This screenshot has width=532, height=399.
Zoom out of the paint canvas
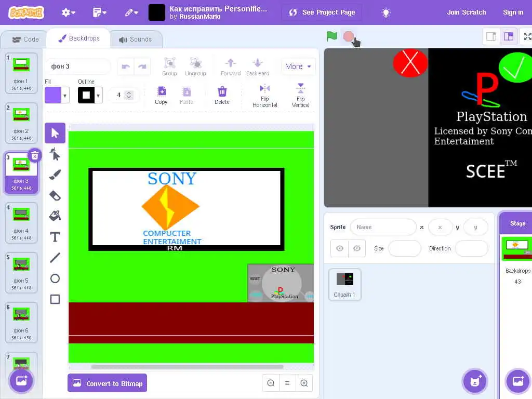271,383
